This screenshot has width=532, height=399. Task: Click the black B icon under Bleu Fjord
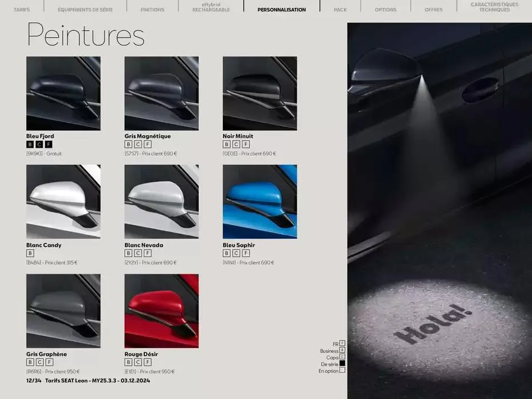(x=30, y=144)
